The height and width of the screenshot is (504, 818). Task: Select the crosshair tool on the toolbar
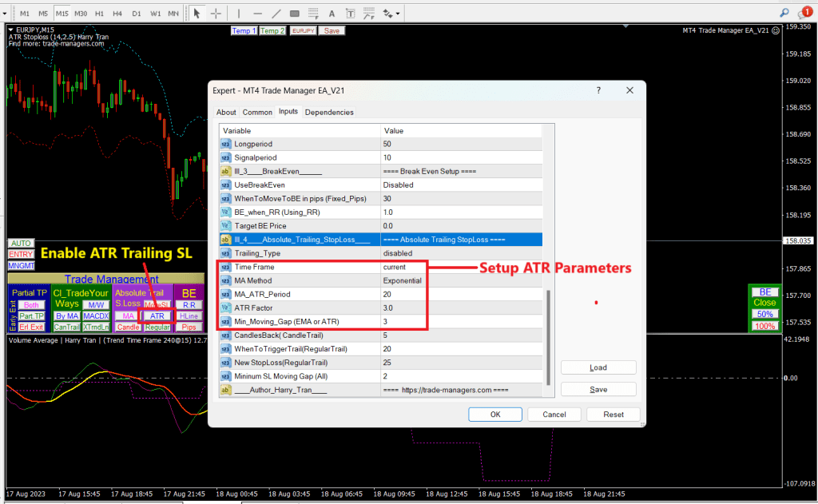click(x=215, y=14)
